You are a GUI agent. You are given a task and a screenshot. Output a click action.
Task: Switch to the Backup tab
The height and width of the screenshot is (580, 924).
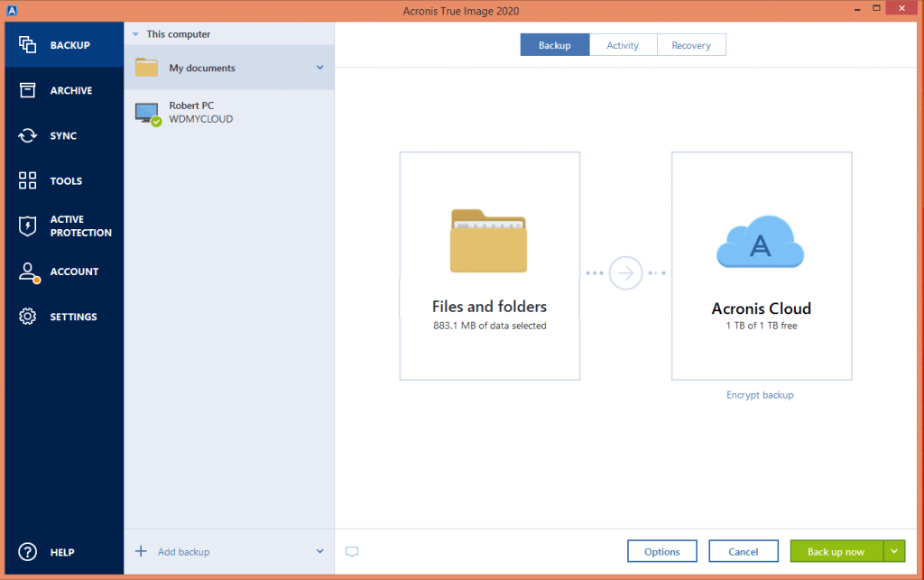(x=555, y=45)
